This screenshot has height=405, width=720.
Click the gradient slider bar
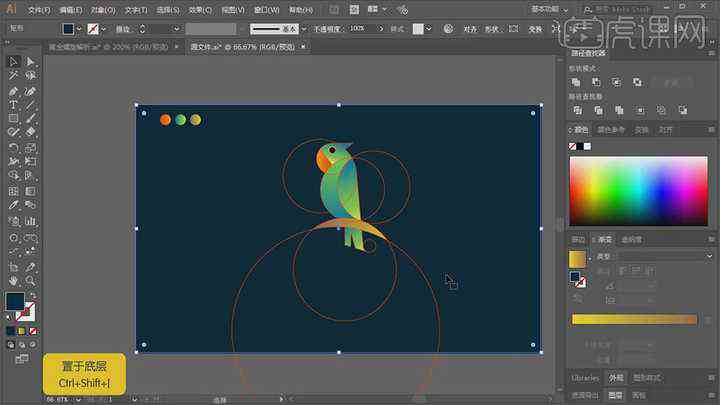click(634, 320)
